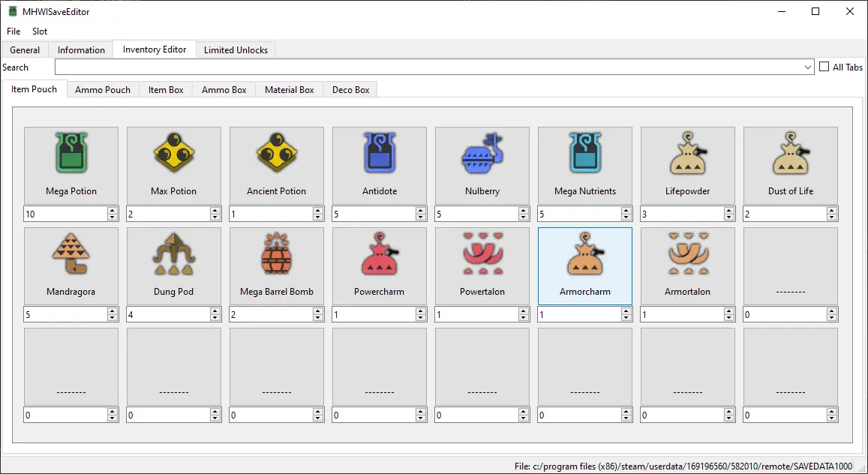Select the Antidote item icon

[380, 152]
